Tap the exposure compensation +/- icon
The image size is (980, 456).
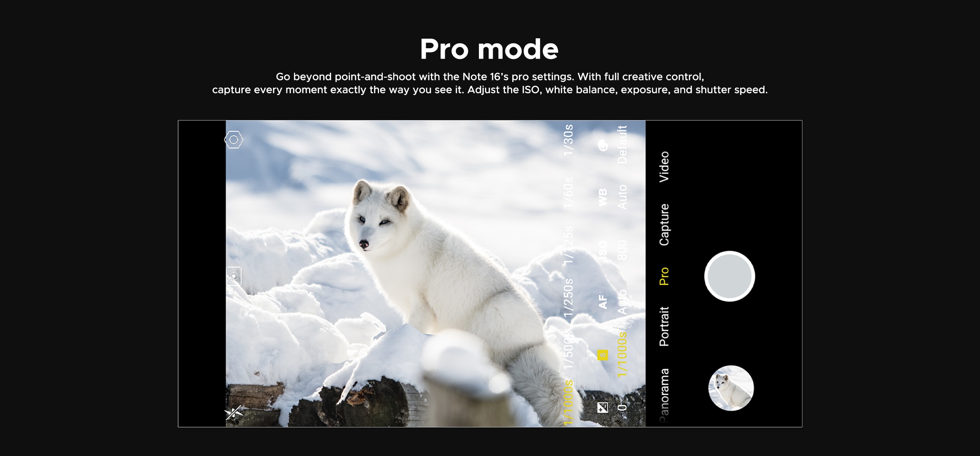[x=603, y=407]
